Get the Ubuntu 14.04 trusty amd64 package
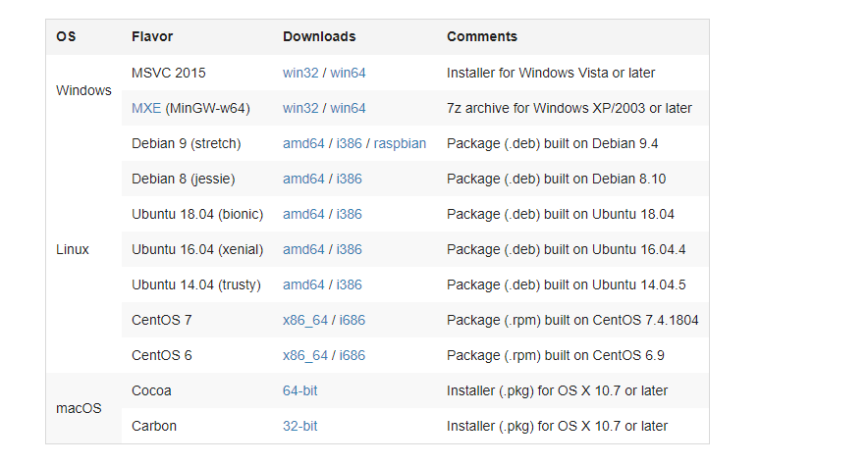This screenshot has width=868, height=465. [x=303, y=284]
